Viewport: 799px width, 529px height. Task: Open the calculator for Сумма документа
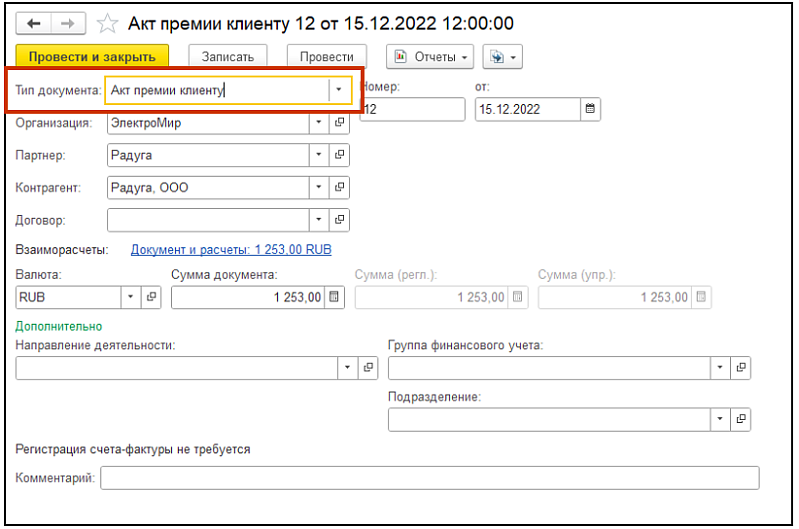pos(334,297)
